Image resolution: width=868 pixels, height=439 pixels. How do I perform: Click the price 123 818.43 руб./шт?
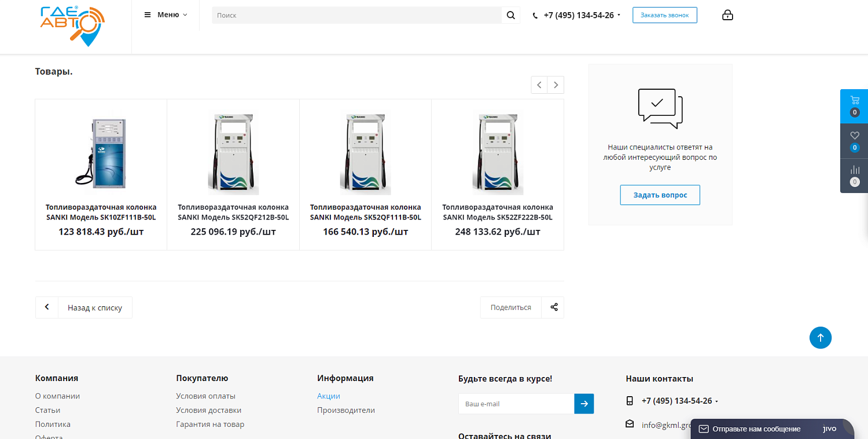click(x=101, y=232)
